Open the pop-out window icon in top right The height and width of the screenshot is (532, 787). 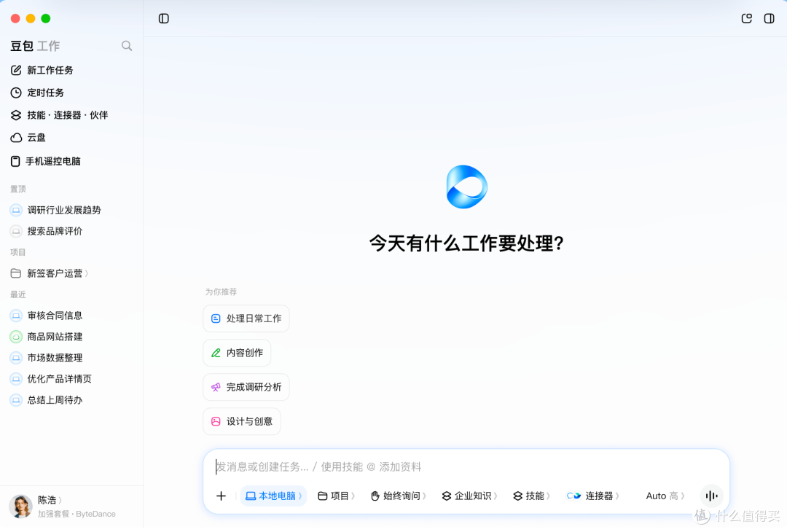746,18
